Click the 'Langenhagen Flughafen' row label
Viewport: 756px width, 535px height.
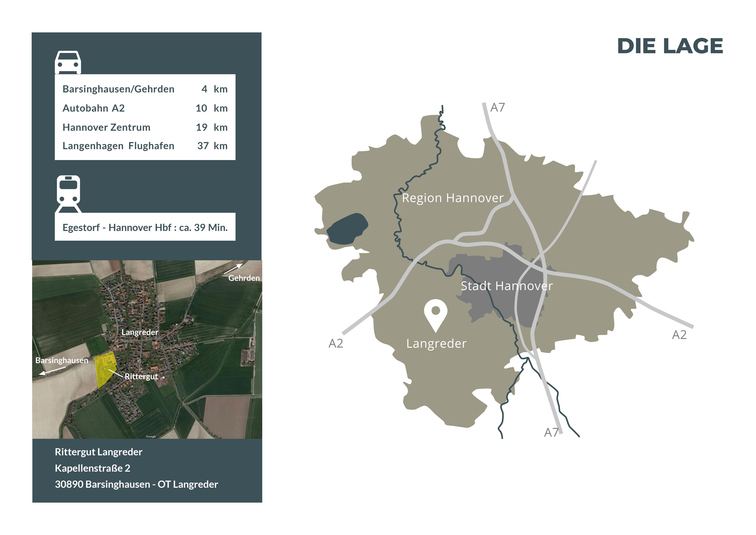click(x=119, y=146)
